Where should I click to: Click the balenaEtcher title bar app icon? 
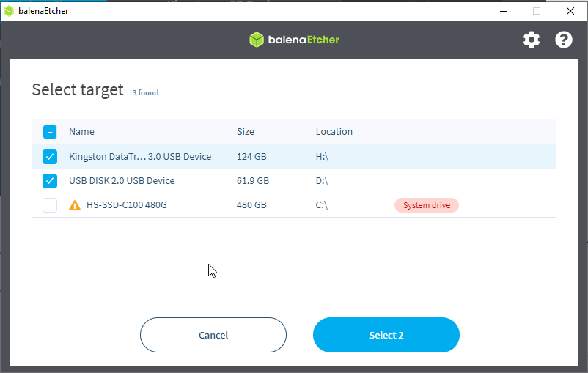click(9, 11)
